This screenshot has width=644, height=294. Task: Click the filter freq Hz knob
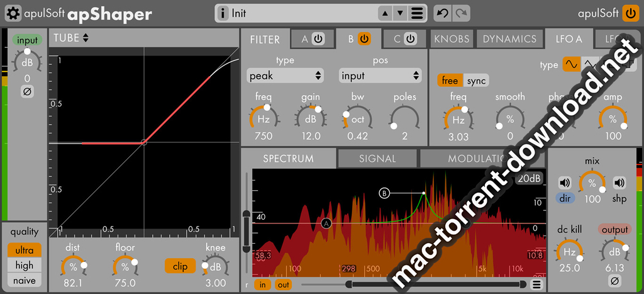264,119
